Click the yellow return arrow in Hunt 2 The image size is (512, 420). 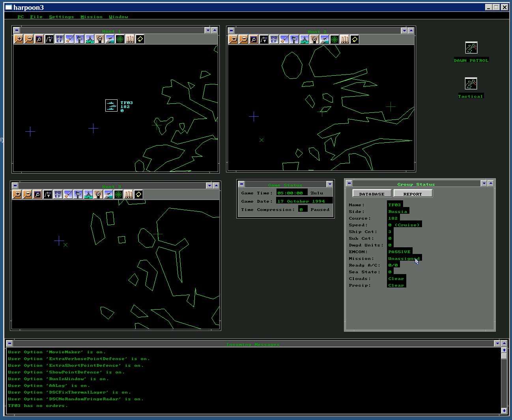pyautogui.click(x=355, y=39)
